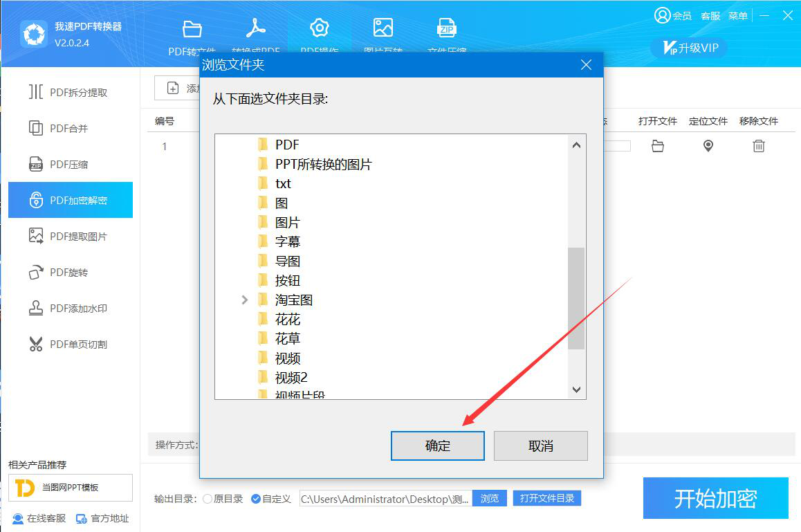The height and width of the screenshot is (532, 801).
Task: Click the 定位文件 column header
Action: [708, 121]
